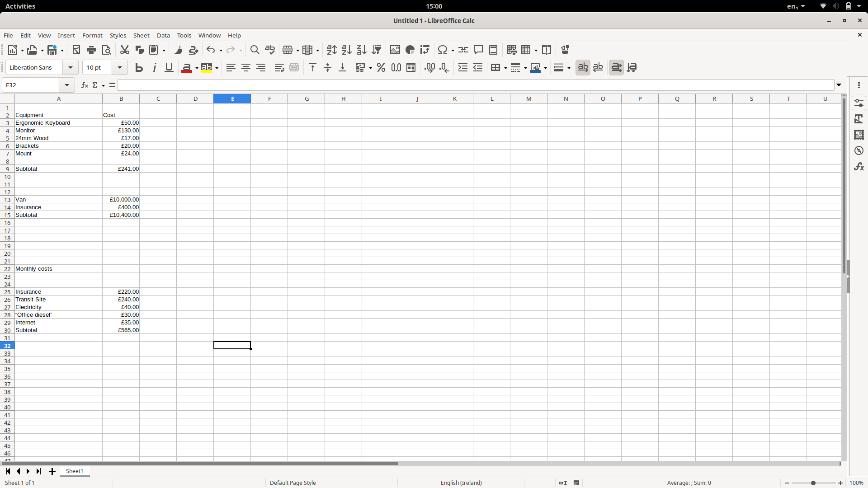
Task: Click the Align Top icon
Action: 313,67
